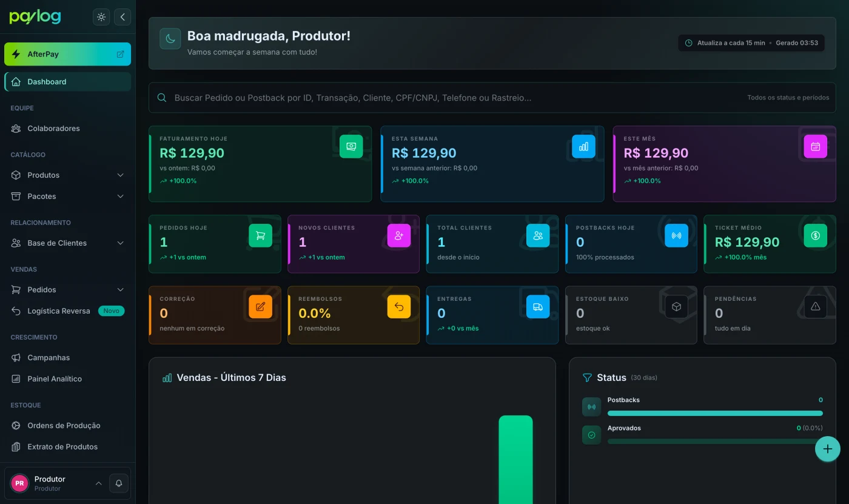Click the Pendências warning triangle icon
This screenshot has width=849, height=504.
point(815,307)
